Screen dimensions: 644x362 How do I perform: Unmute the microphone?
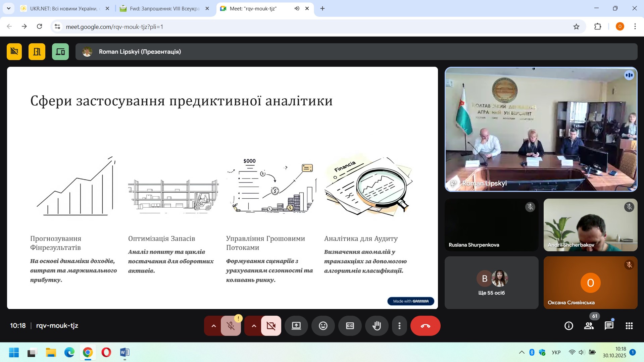click(231, 326)
